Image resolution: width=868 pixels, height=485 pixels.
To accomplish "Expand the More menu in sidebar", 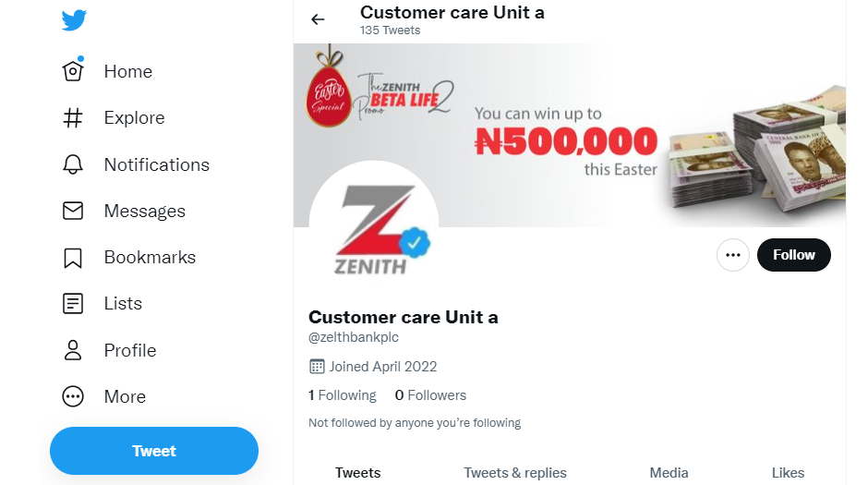I will (73, 396).
